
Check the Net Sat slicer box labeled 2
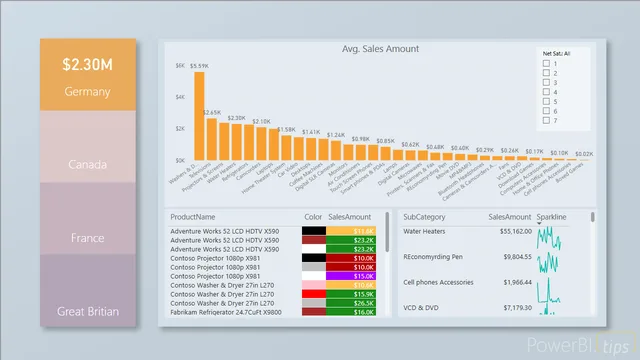coord(546,73)
